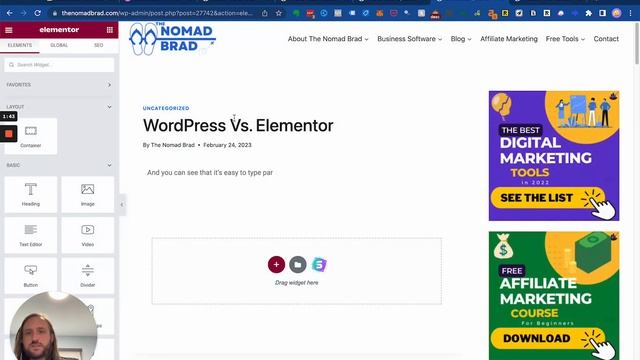Select the Heading widget
This screenshot has width=640, height=360.
pyautogui.click(x=31, y=195)
